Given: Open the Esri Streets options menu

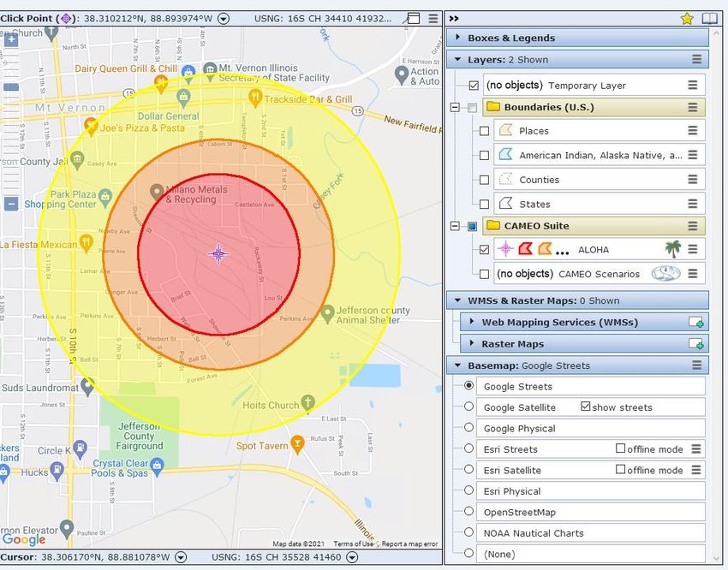Looking at the screenshot, I should (x=695, y=448).
